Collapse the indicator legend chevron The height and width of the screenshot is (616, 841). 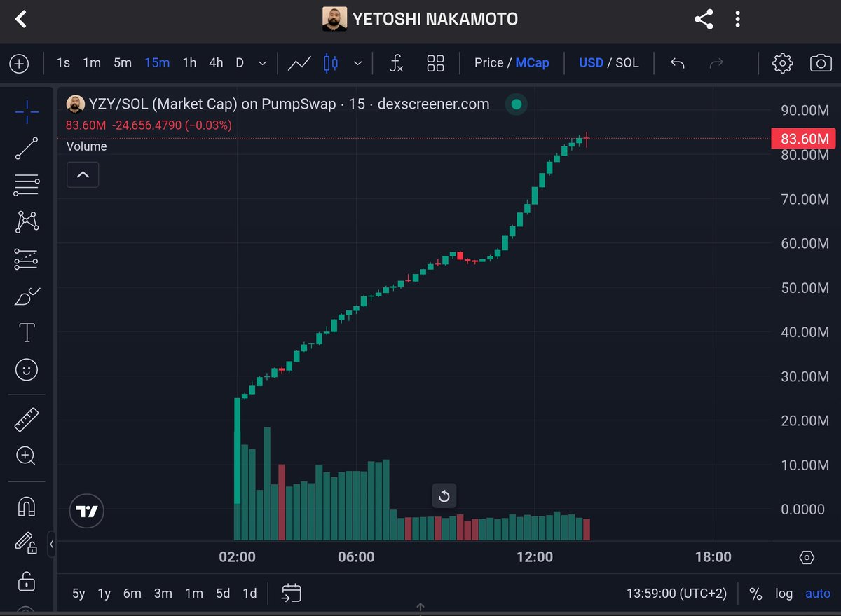[83, 174]
